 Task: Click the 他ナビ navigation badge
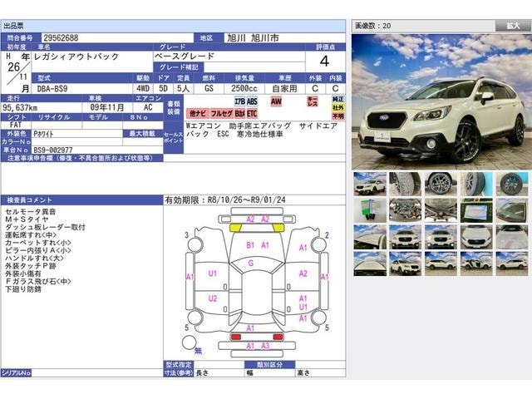tap(198, 113)
